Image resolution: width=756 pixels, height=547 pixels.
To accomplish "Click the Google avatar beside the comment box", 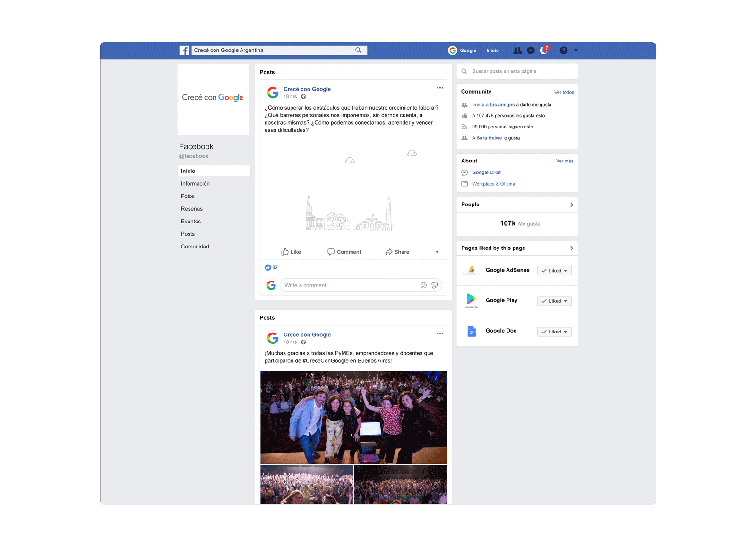I will pyautogui.click(x=271, y=285).
